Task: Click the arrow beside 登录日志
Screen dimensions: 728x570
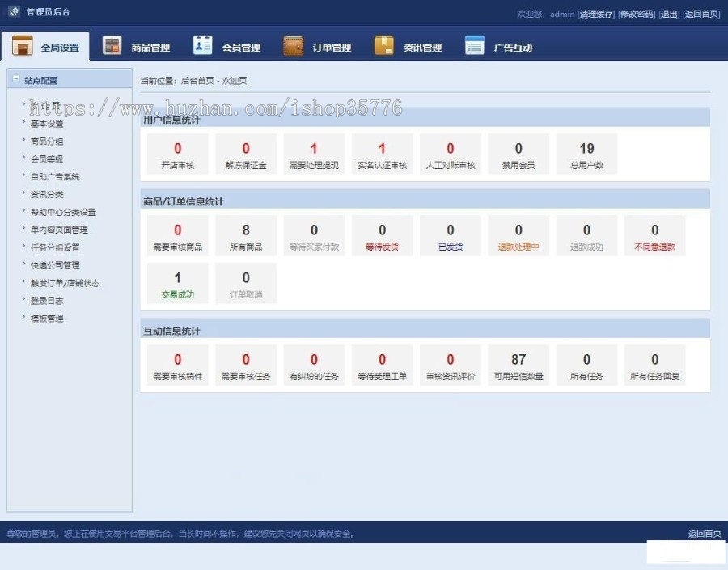Action: (23, 299)
